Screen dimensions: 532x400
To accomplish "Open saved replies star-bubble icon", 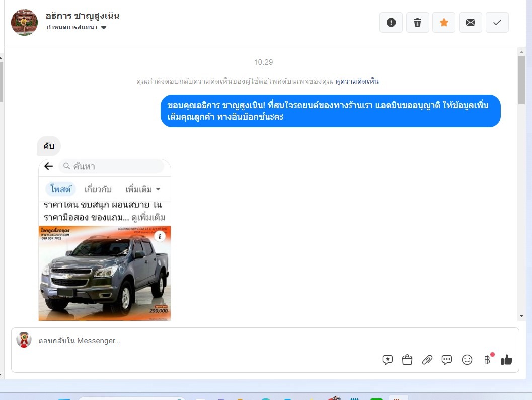I will 387,360.
